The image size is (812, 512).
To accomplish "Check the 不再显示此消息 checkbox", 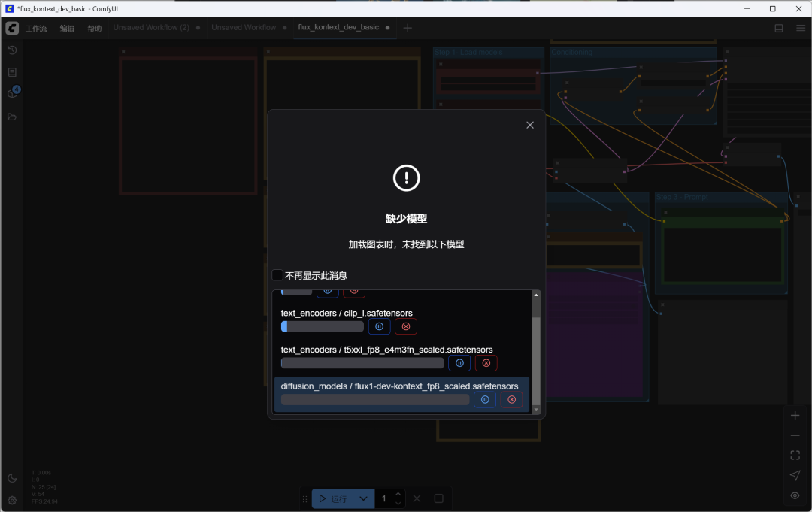I will [277, 275].
